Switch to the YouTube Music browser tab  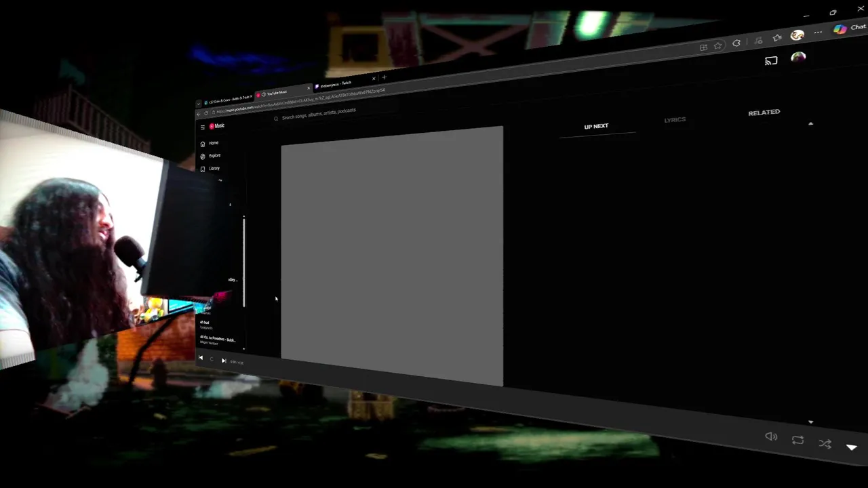point(282,94)
